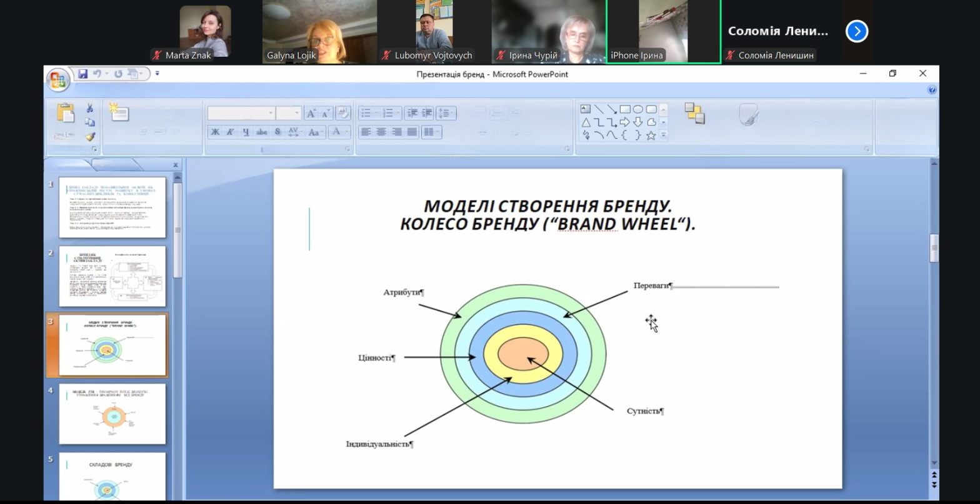This screenshot has height=504, width=980.
Task: Click the Paste clipboard icon
Action: (65, 113)
